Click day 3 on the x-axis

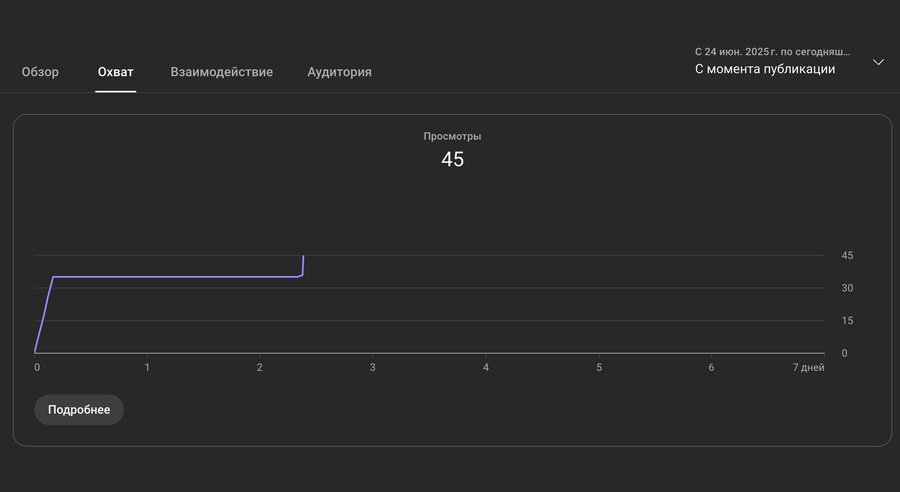click(x=373, y=368)
